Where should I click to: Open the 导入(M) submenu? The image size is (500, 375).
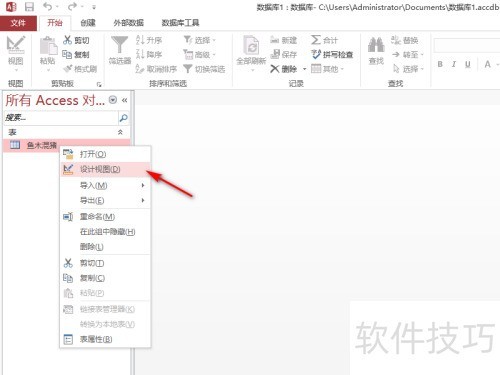(x=105, y=185)
